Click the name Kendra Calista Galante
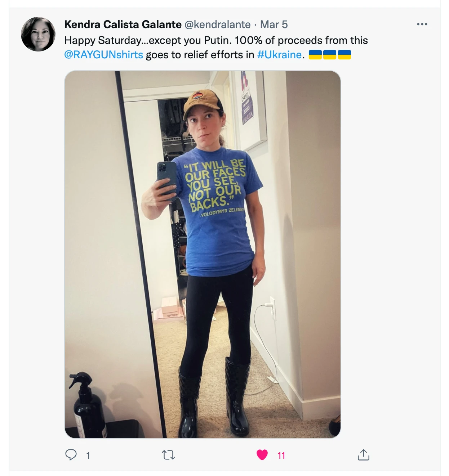This screenshot has height=476, width=449. click(123, 24)
